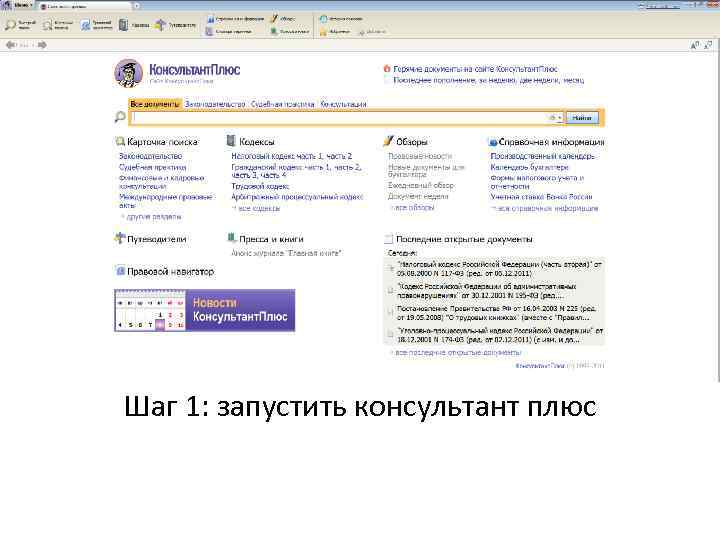
Task: Open Избранное star in the toolbar
Action: pos(335,32)
